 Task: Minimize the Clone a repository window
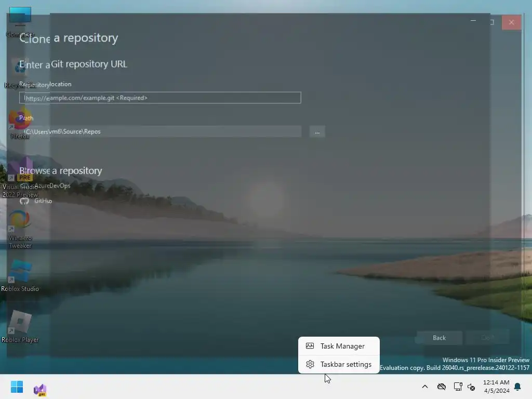pyautogui.click(x=473, y=21)
